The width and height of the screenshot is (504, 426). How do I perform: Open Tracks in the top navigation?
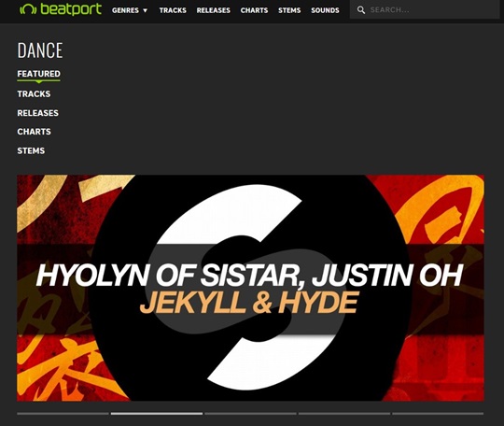[x=173, y=10]
